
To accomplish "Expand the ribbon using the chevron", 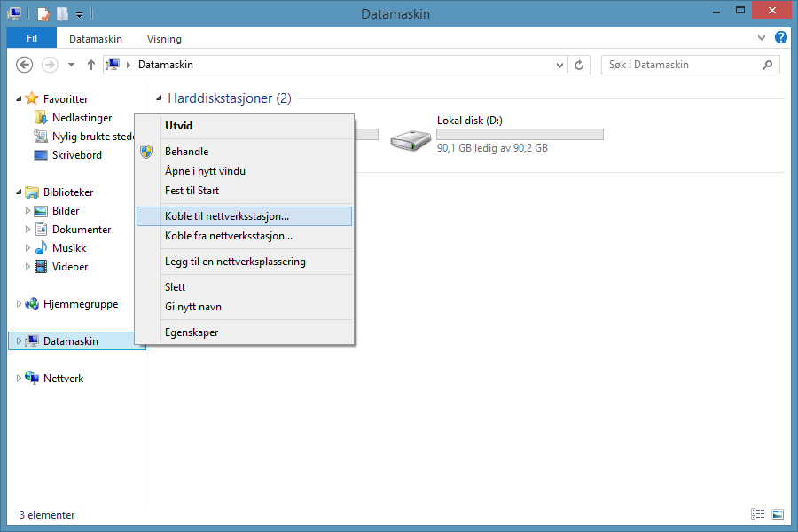I will pos(762,38).
